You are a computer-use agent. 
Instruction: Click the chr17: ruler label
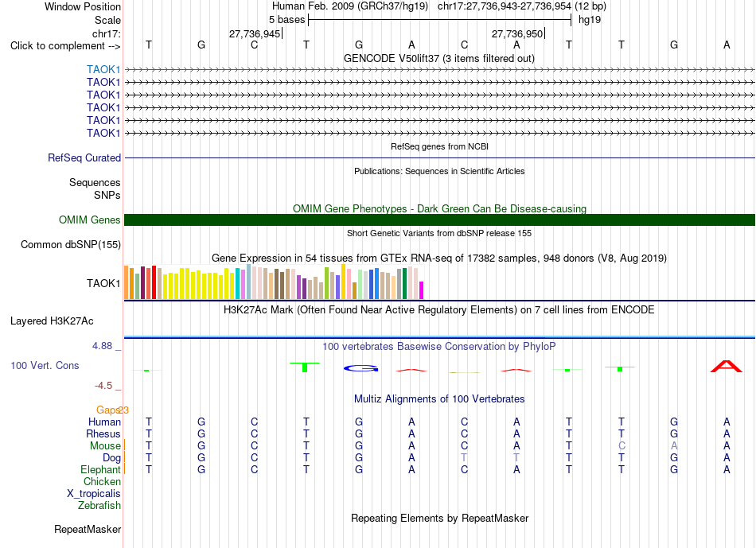tap(106, 33)
